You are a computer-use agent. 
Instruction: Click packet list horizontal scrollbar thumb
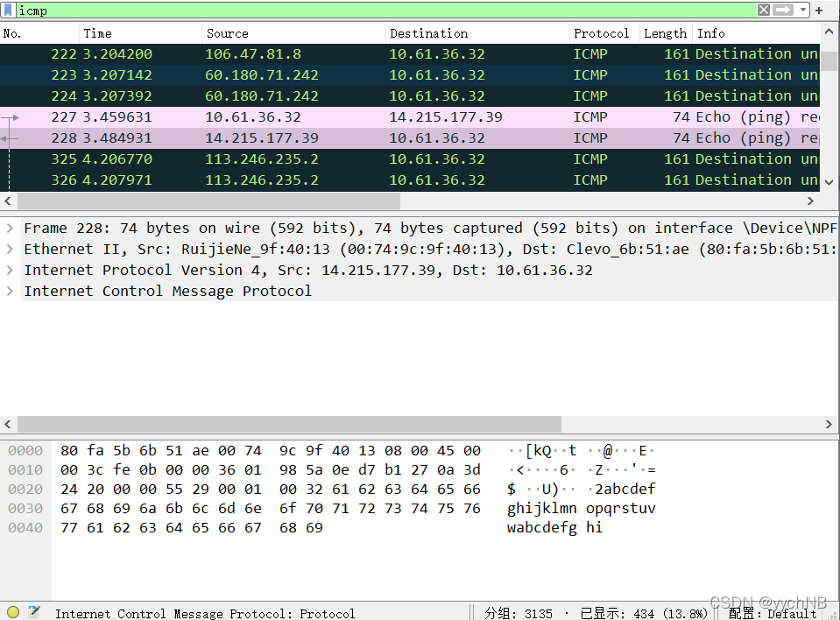coord(209,201)
